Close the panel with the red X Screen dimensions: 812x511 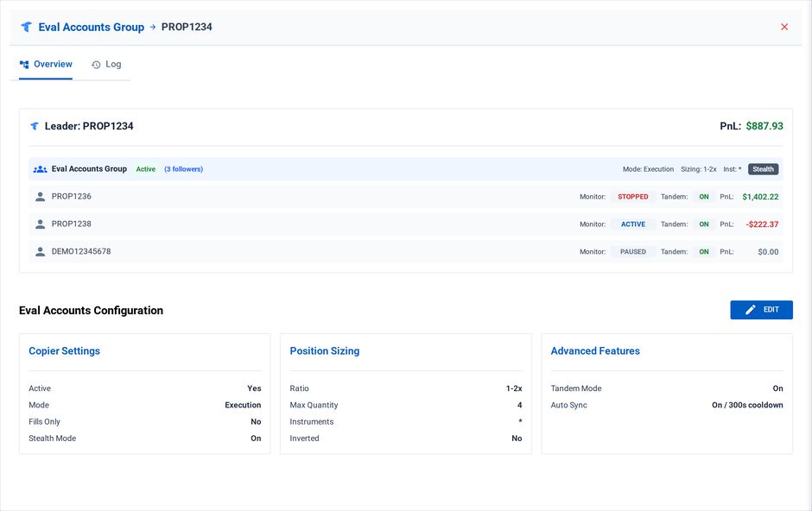pos(784,27)
